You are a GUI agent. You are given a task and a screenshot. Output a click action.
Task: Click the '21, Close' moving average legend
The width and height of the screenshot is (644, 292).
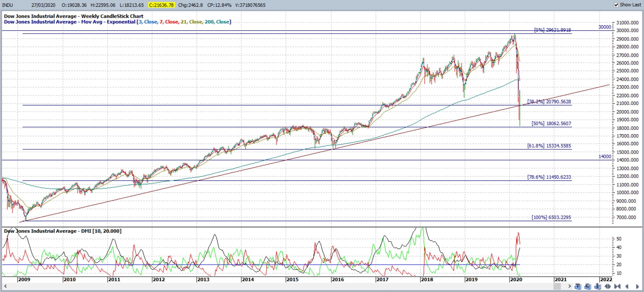(191, 22)
